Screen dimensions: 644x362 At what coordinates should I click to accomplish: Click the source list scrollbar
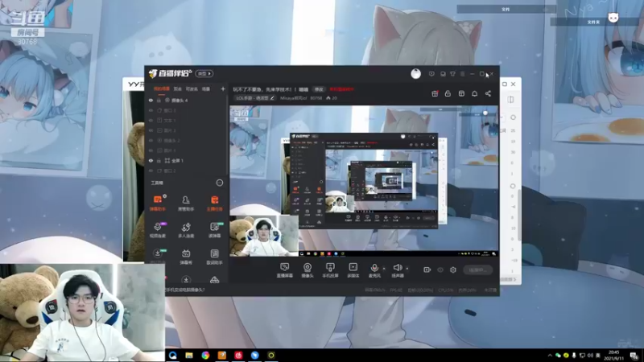click(227, 135)
